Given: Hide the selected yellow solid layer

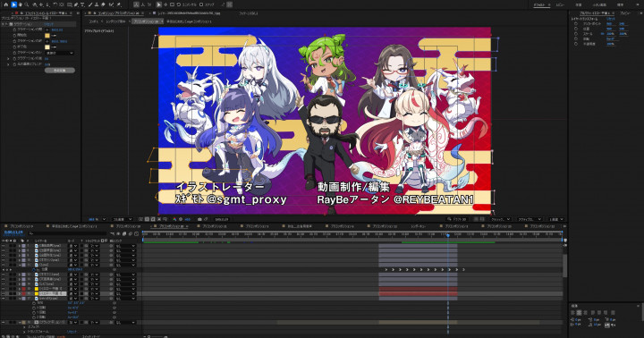Looking at the screenshot, I should click(x=4, y=293).
